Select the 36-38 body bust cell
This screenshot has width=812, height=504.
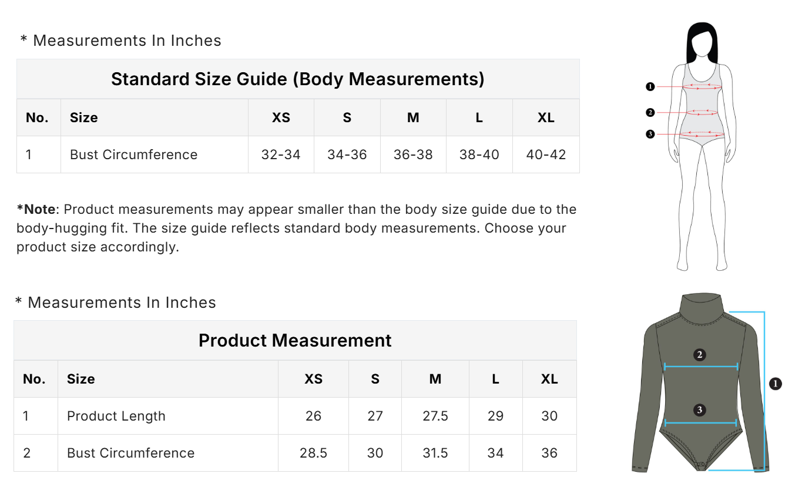click(413, 154)
